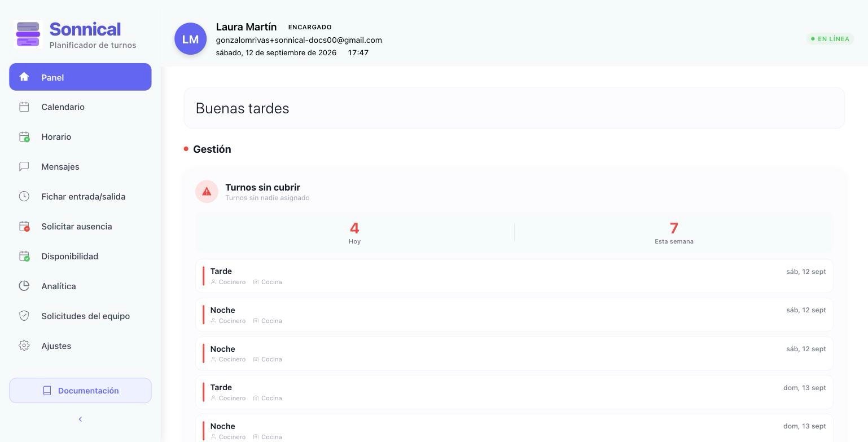Image resolution: width=868 pixels, height=442 pixels.
Task: Open Solicitudes del equipo
Action: pyautogui.click(x=80, y=316)
